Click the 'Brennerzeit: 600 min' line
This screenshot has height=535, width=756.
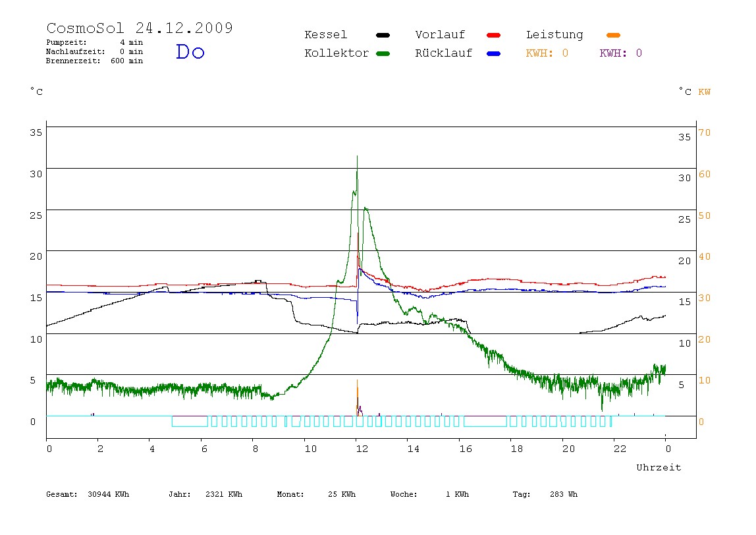pyautogui.click(x=95, y=61)
